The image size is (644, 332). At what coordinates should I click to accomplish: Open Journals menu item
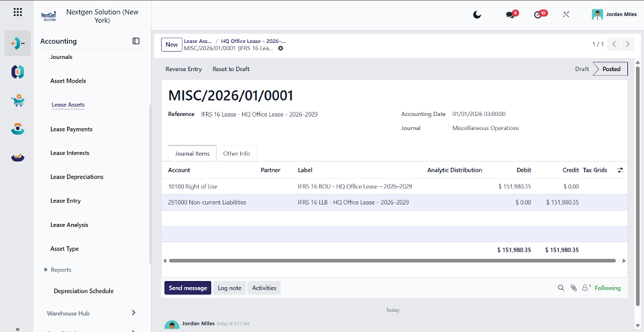click(61, 57)
